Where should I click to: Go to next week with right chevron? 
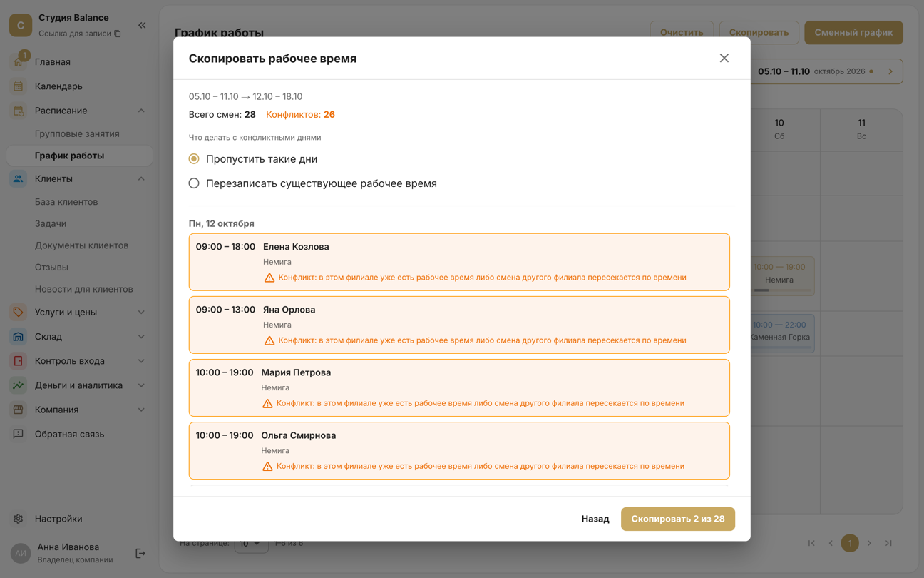click(890, 71)
